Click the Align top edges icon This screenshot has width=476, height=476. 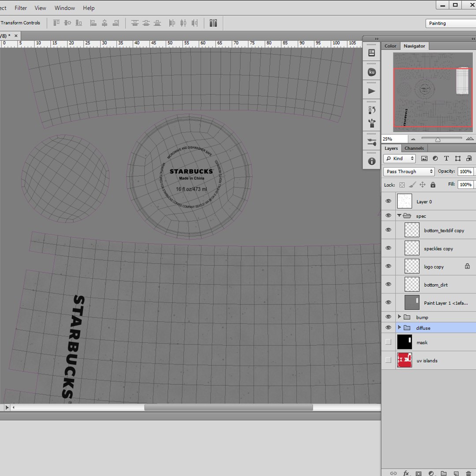click(x=56, y=23)
